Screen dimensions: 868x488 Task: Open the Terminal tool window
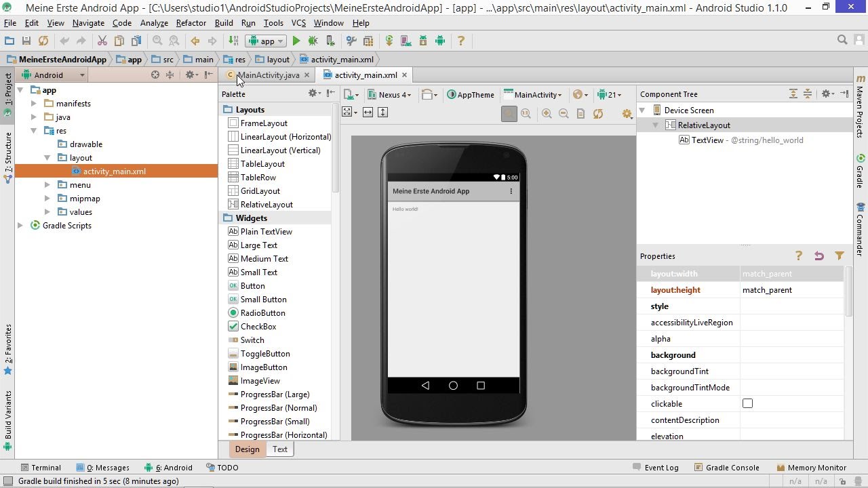[x=41, y=467]
